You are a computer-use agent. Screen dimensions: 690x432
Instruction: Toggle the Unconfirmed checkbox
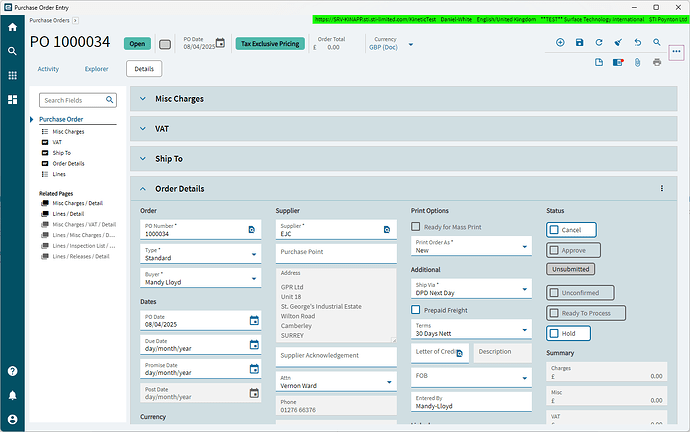coord(554,293)
